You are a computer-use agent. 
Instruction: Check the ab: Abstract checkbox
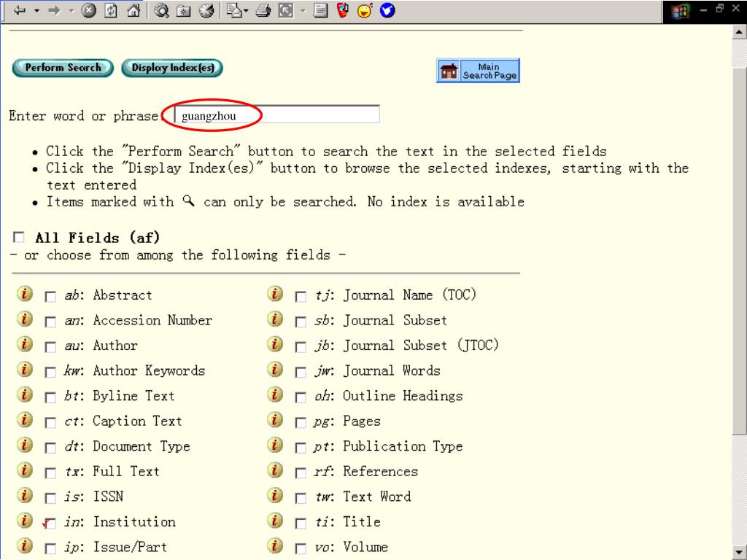(x=50, y=297)
